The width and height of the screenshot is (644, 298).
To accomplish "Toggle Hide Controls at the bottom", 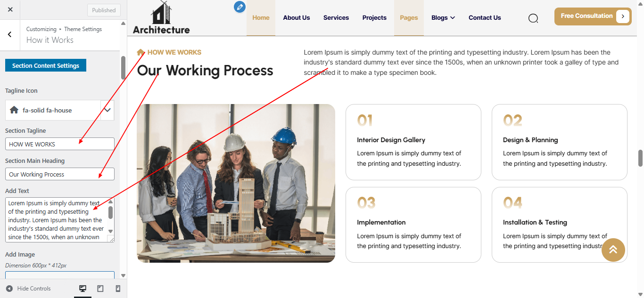I will coord(28,288).
